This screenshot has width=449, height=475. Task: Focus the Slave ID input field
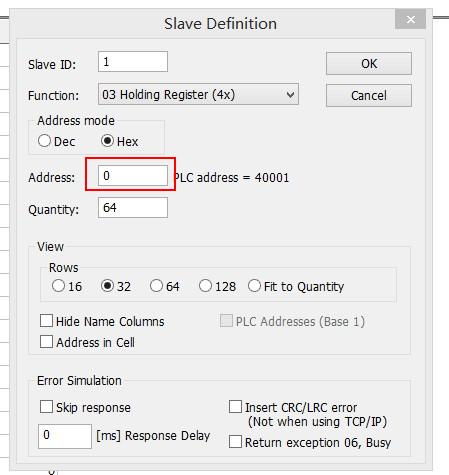[133, 61]
